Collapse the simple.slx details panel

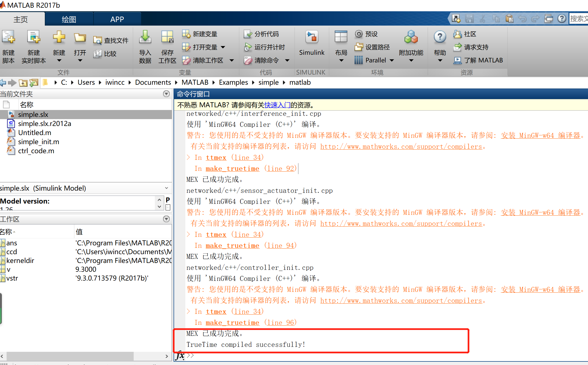[x=166, y=188]
